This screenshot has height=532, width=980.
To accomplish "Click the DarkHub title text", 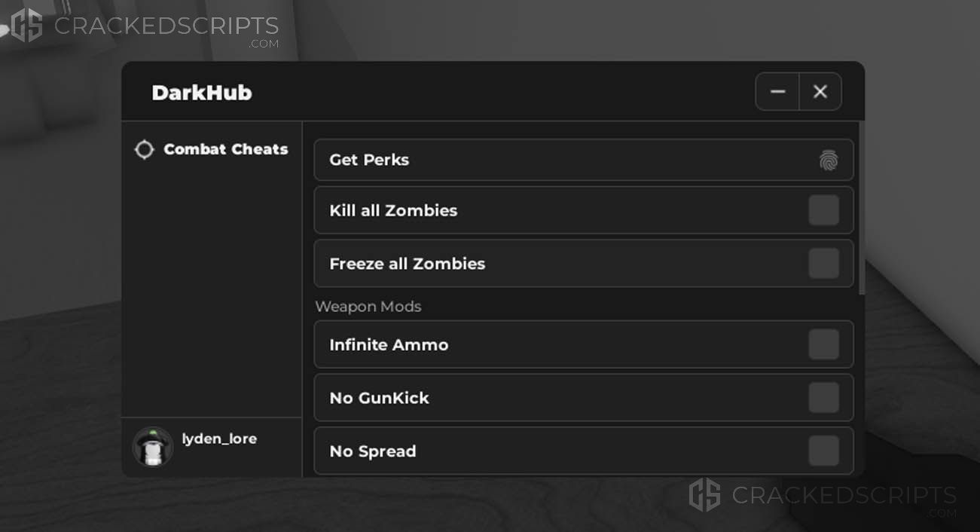I will 202,93.
